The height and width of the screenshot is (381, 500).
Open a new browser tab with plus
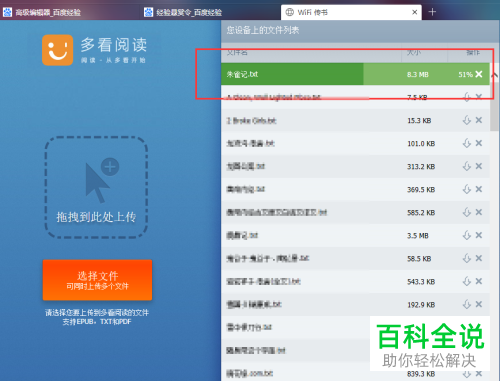tap(432, 12)
